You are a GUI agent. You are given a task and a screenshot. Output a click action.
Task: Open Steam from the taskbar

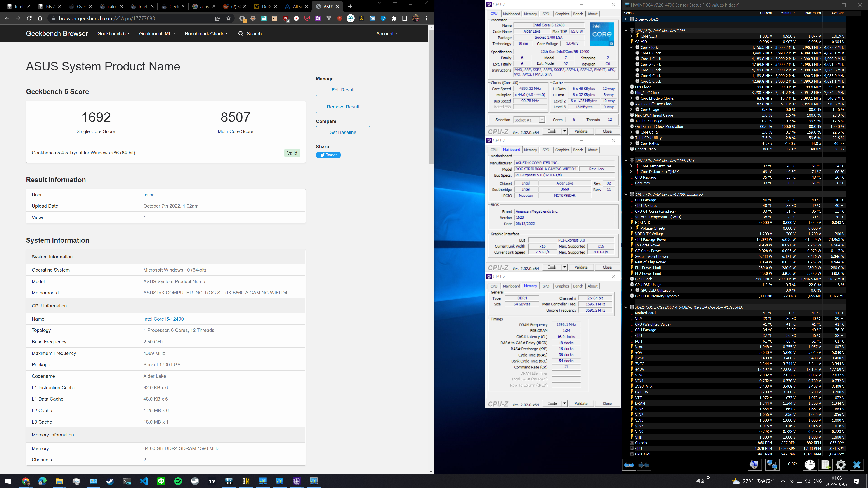click(x=110, y=481)
